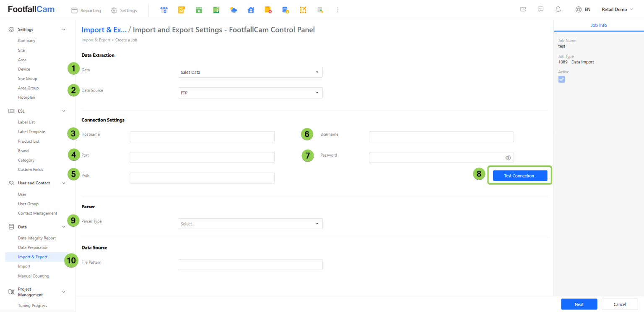This screenshot has height=312, width=644.
Task: Click the FootfallCam logo
Action: pyautogui.click(x=31, y=9)
